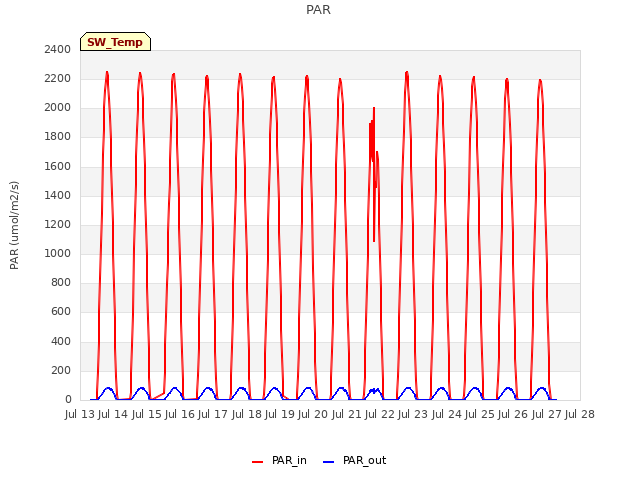The height and width of the screenshot is (480, 640).
Task: Click the Jul 20 x-axis label
Action: click(x=313, y=414)
